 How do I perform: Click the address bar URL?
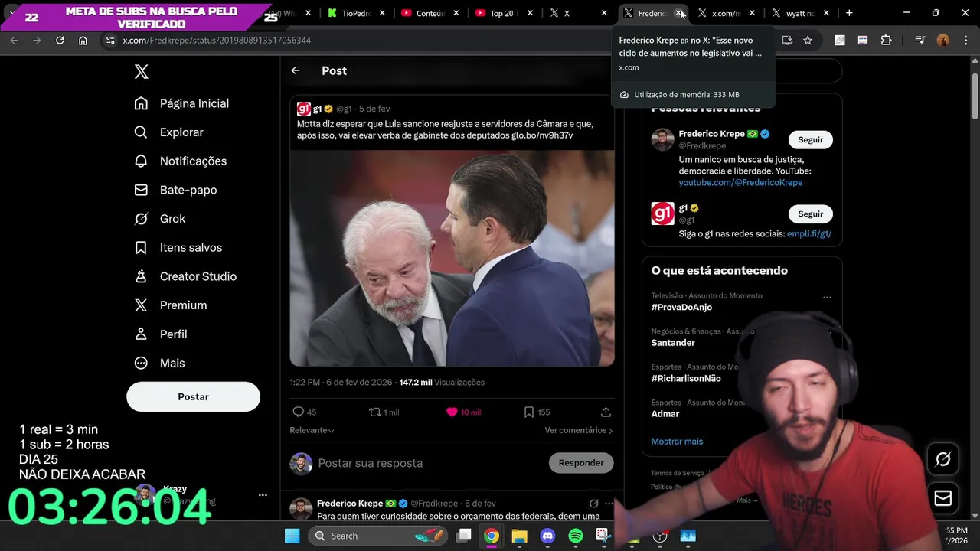point(217,40)
